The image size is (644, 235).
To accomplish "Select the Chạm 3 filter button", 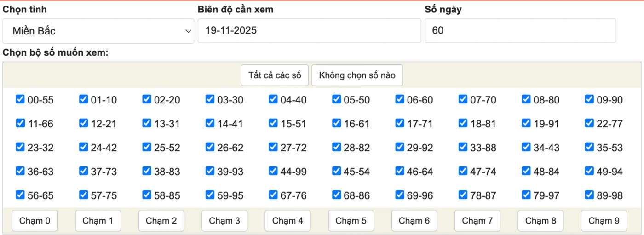I will 224,221.
